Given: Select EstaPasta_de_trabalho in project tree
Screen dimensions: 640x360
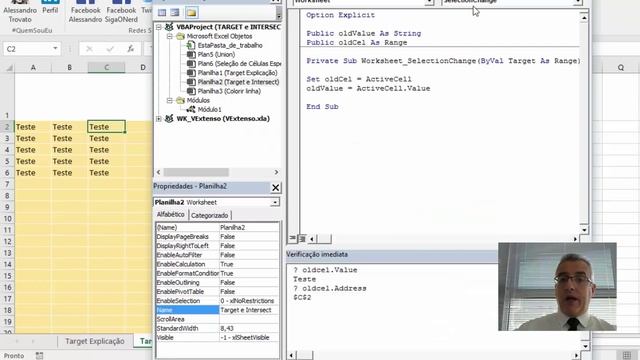Looking at the screenshot, I should (230, 45).
